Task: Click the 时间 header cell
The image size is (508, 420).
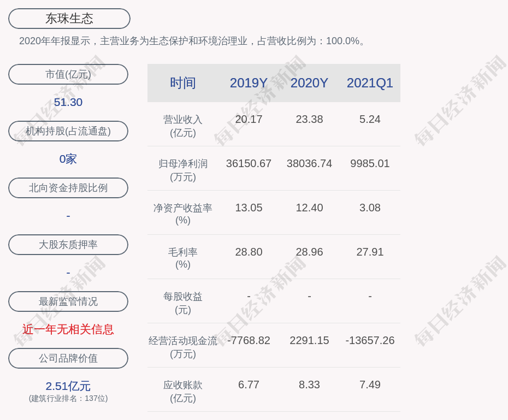Action: coord(183,83)
